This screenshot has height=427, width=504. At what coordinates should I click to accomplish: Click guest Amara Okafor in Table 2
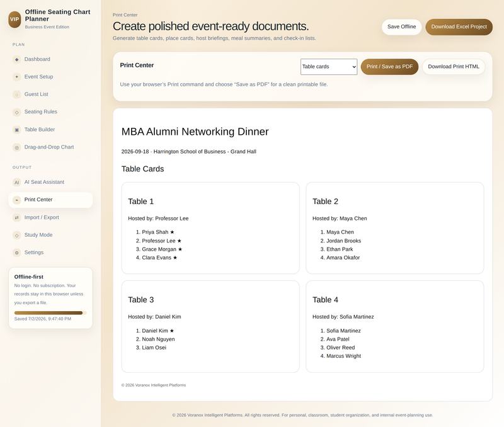[343, 258]
